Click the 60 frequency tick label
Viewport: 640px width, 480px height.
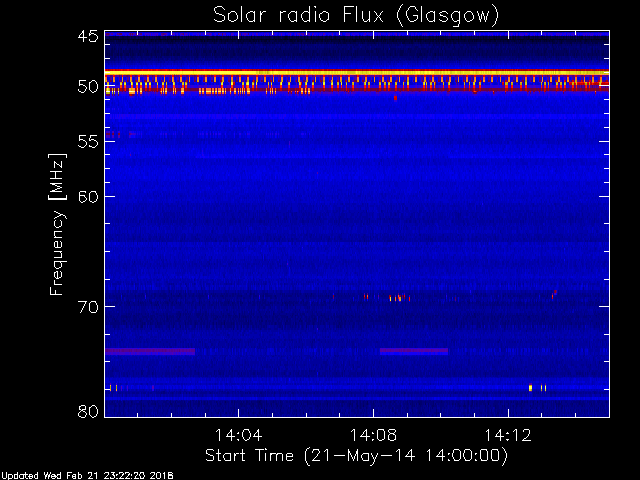point(88,197)
